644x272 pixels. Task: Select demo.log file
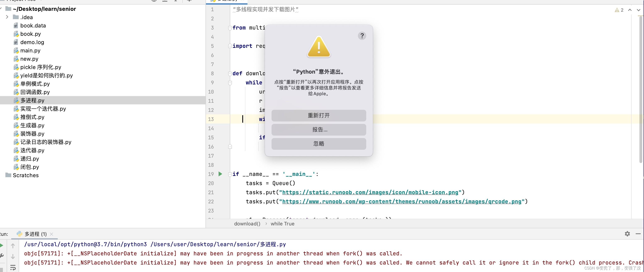(x=32, y=42)
